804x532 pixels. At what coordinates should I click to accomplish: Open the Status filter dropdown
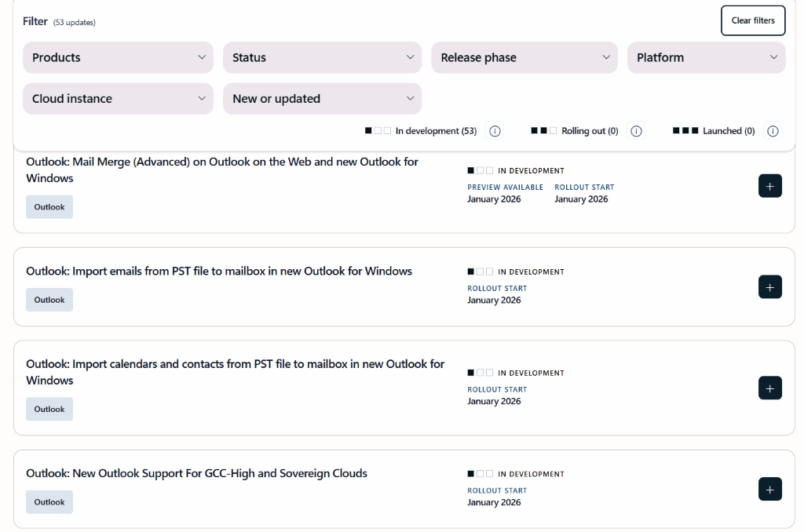(322, 57)
